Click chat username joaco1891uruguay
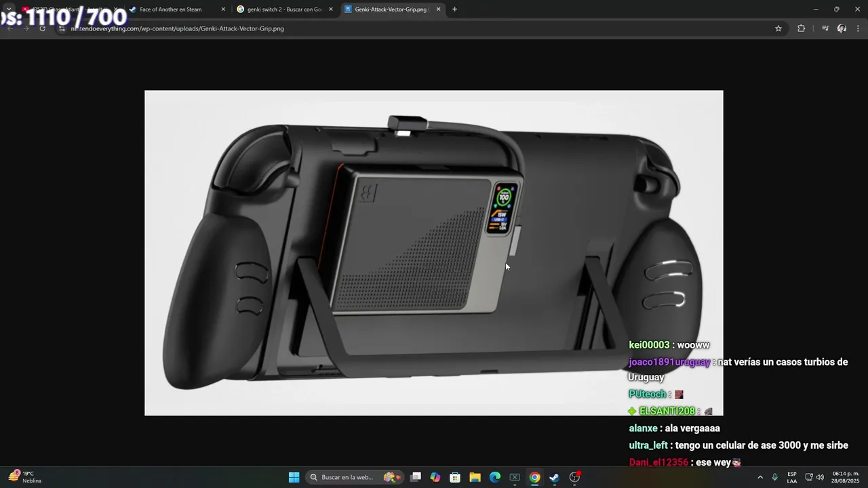868x488 pixels. tap(669, 362)
